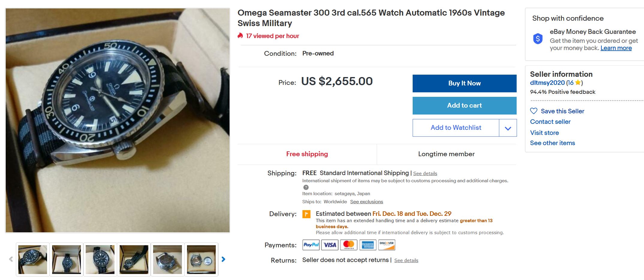Image resolution: width=644 pixels, height=280 pixels.
Task: Open seller profile dltmsy2020
Action: click(547, 83)
